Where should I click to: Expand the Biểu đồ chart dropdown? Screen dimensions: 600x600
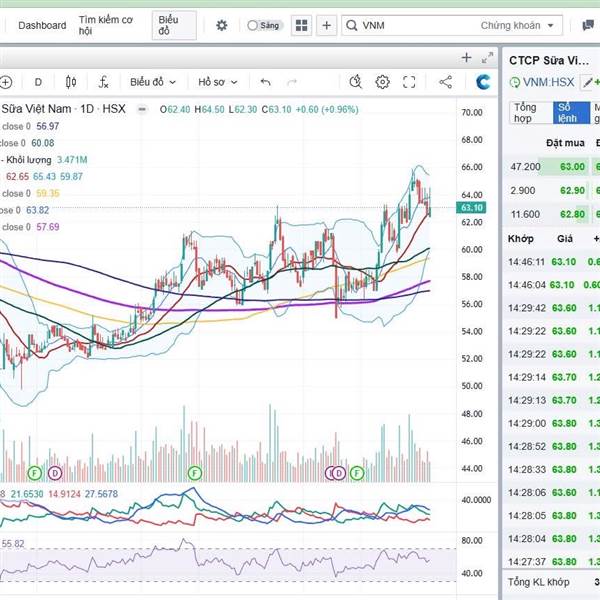pos(153,82)
